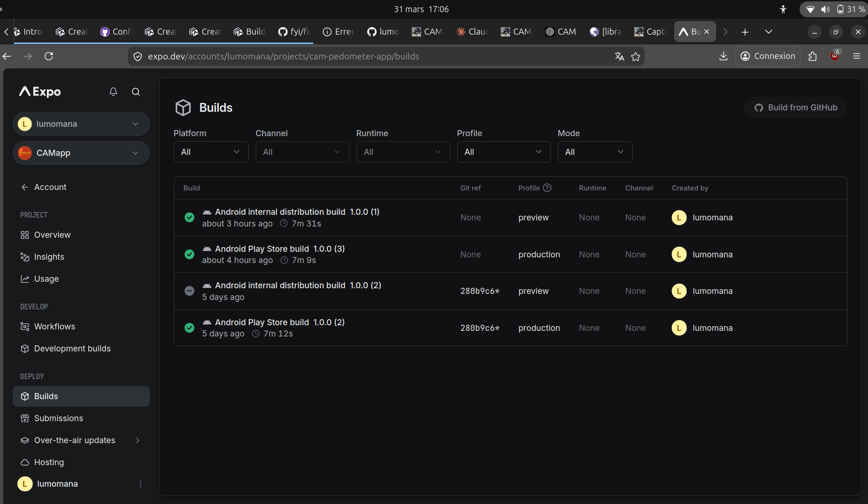Click the Profile help question mark icon
This screenshot has height=504, width=868.
pyautogui.click(x=547, y=188)
